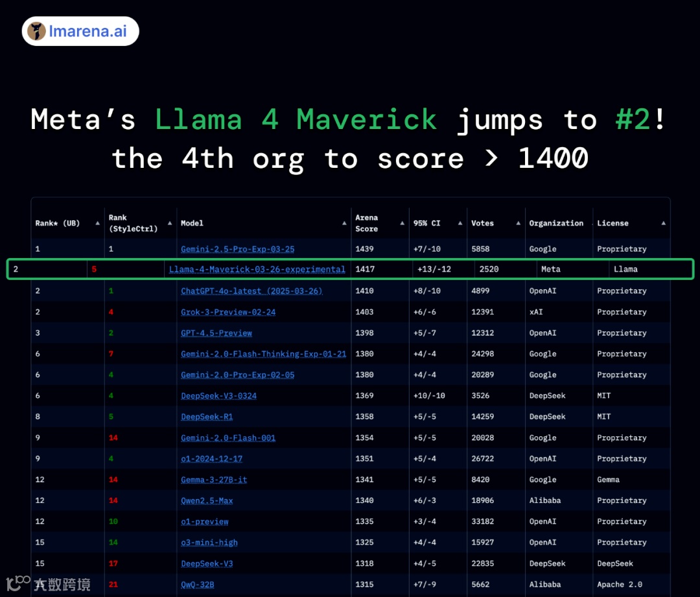Select Votes value 26722

click(x=483, y=459)
